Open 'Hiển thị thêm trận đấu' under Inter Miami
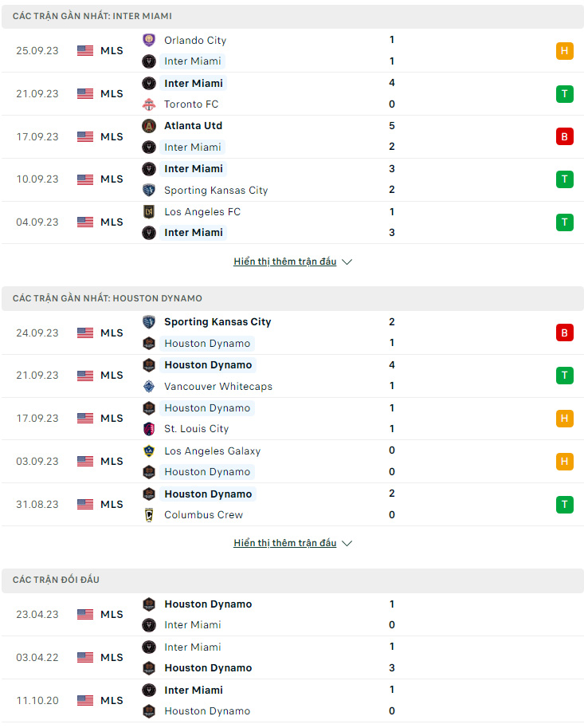 284,262
